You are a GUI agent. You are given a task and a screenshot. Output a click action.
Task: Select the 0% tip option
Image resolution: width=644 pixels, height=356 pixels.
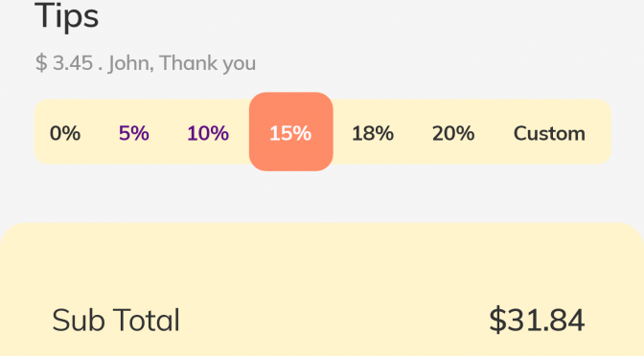click(x=65, y=133)
